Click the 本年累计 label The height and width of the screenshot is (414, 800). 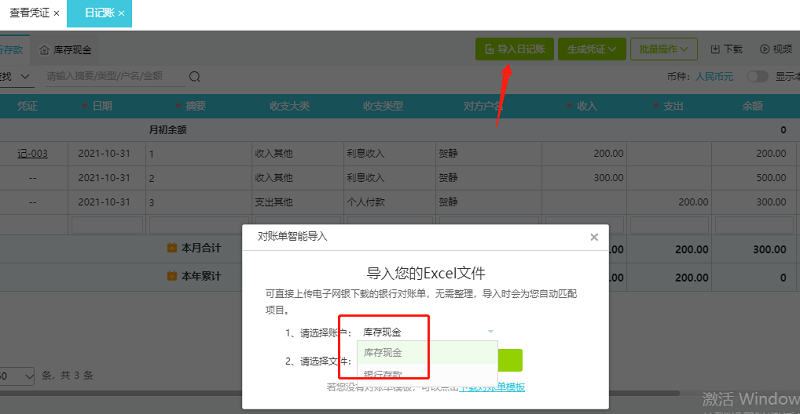[202, 276]
